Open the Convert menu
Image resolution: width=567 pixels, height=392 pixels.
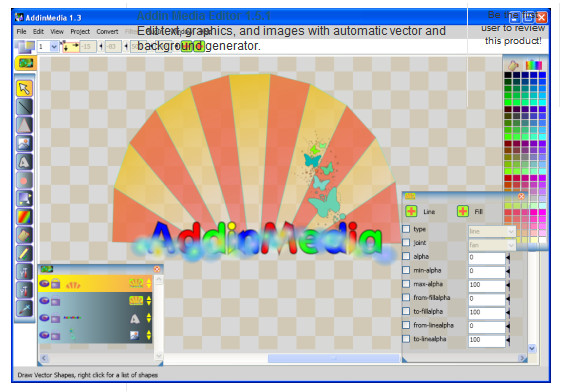click(x=107, y=31)
